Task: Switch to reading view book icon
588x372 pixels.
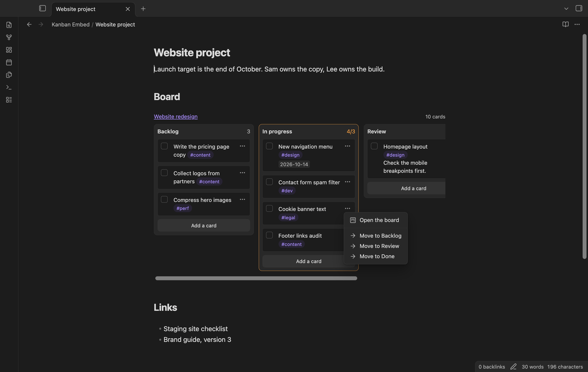Action: [565, 24]
